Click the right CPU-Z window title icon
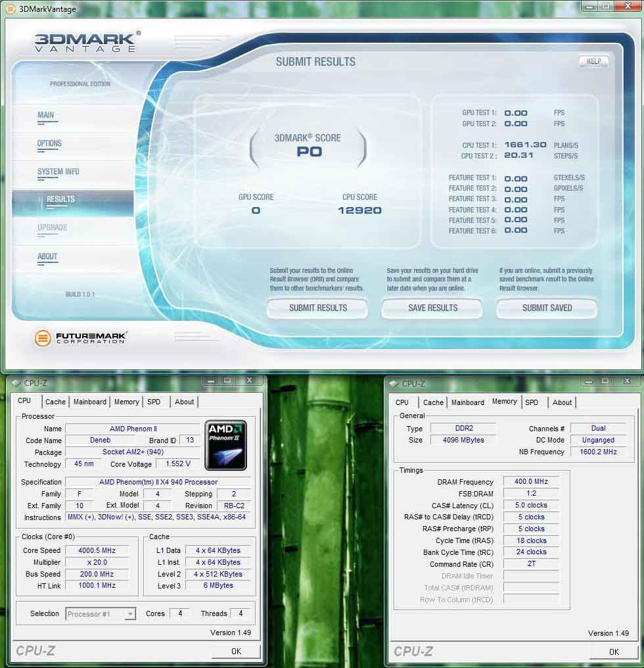This screenshot has width=644, height=668. pyautogui.click(x=394, y=383)
